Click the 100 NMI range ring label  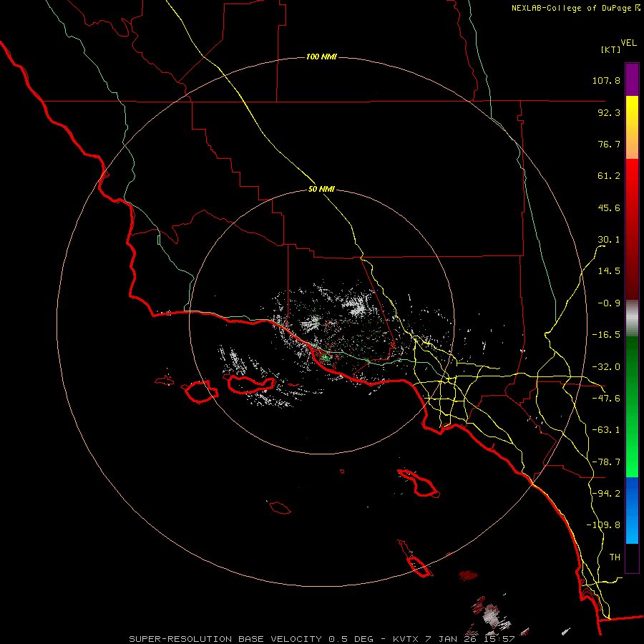pyautogui.click(x=321, y=57)
